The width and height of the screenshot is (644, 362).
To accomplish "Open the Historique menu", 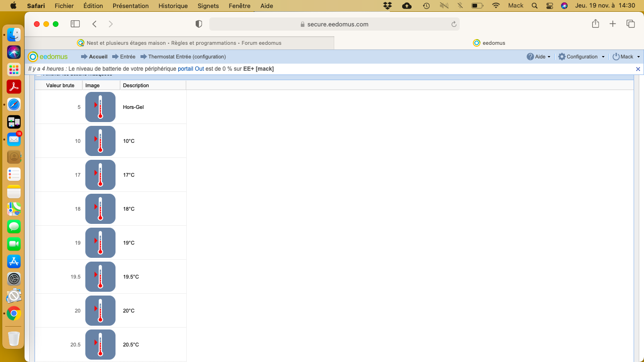I will 173,6.
